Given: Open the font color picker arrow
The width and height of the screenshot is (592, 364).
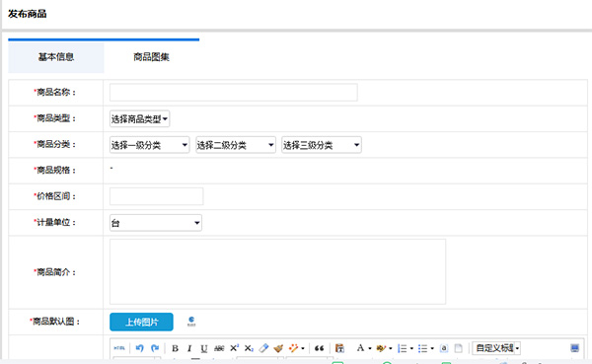Looking at the screenshot, I should pos(370,348).
